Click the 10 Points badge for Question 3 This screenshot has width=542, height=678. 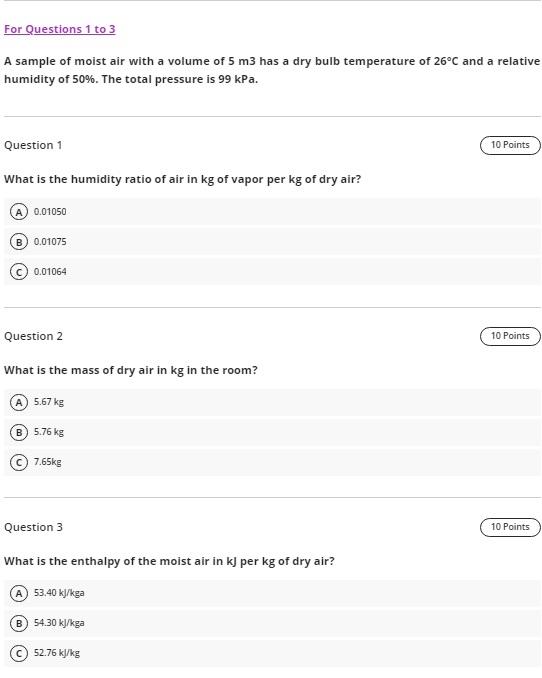coord(510,527)
